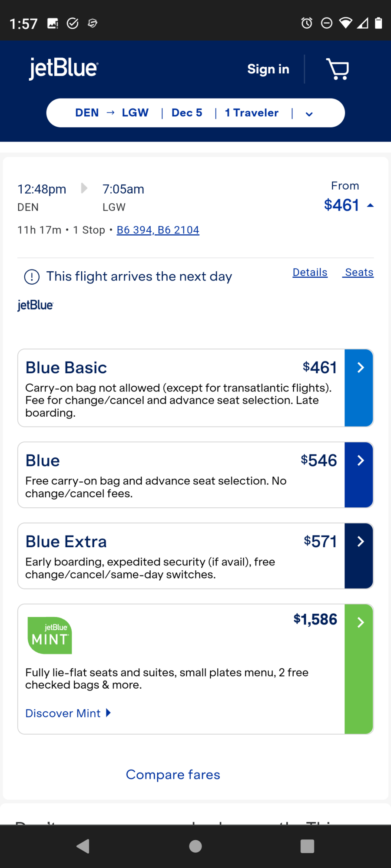Open the flight Details link
391x868 pixels.
tap(310, 273)
